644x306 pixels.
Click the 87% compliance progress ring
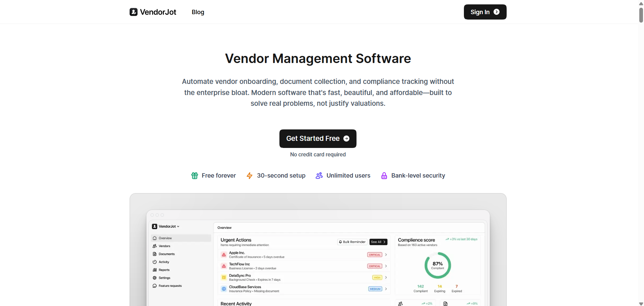click(x=438, y=265)
